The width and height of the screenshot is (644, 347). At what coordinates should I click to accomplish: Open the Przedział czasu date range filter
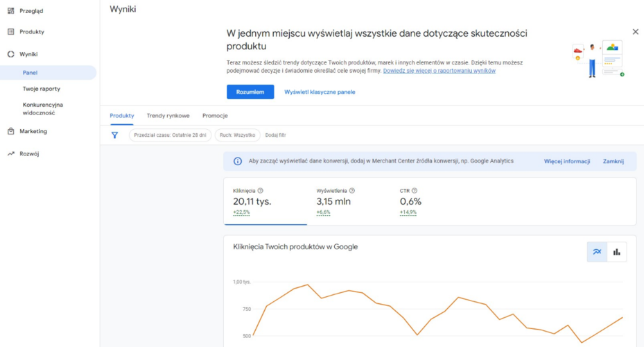[x=170, y=135]
